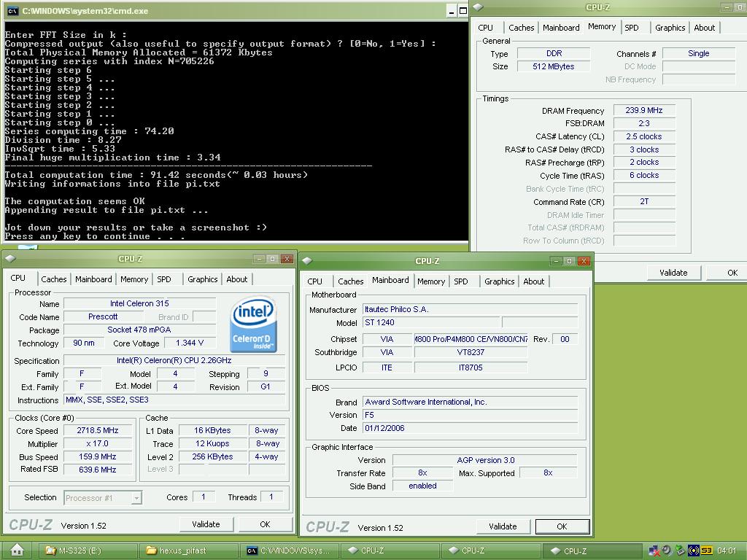Viewport: 747px width, 560px height.
Task: Click the DRAM Frequency 239.9 MHz value
Action: pos(644,110)
